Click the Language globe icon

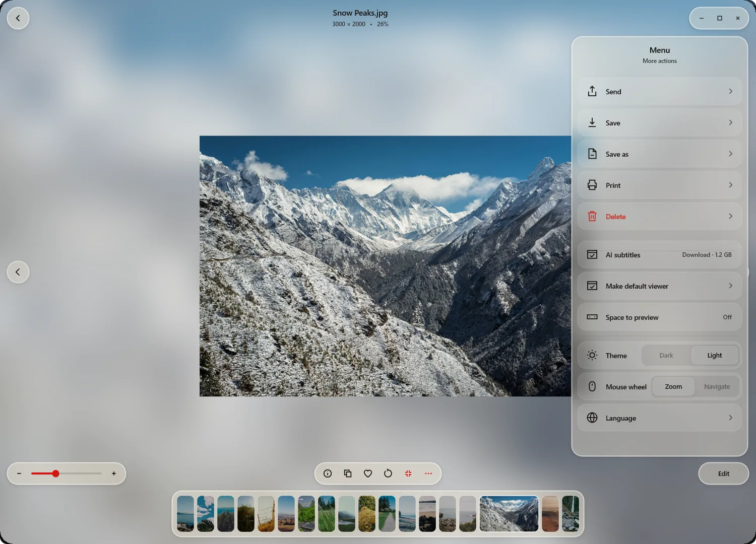coord(592,418)
